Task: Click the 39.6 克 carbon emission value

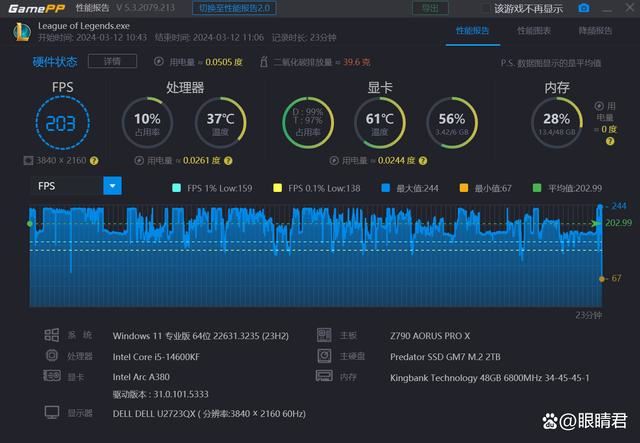Action: tap(356, 62)
